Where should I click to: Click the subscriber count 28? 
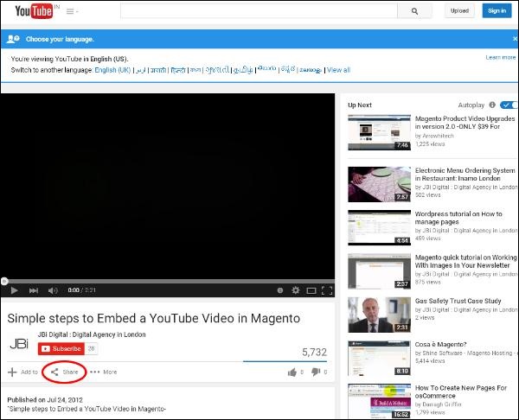(x=91, y=348)
